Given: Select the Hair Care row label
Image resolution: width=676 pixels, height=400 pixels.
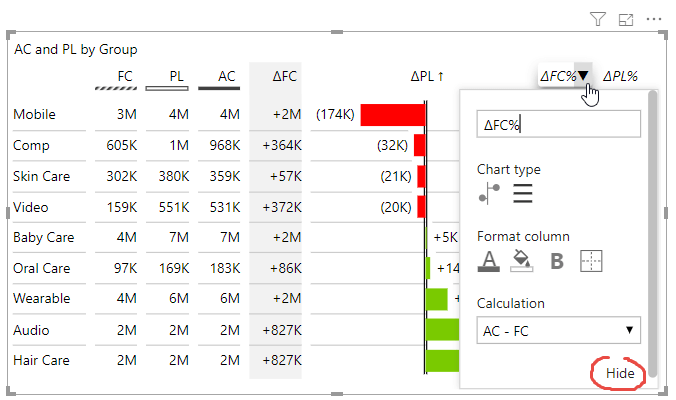Looking at the screenshot, I should (x=42, y=360).
